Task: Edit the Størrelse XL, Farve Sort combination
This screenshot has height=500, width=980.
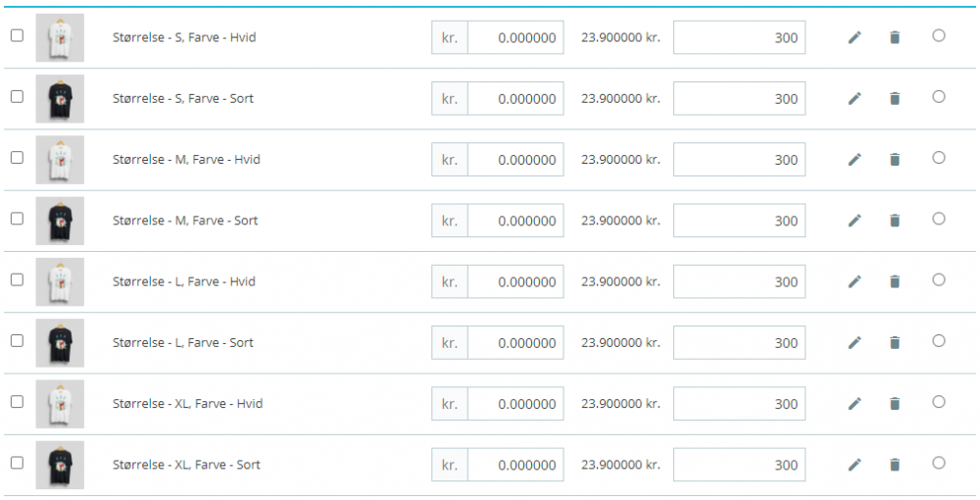Action: [855, 465]
